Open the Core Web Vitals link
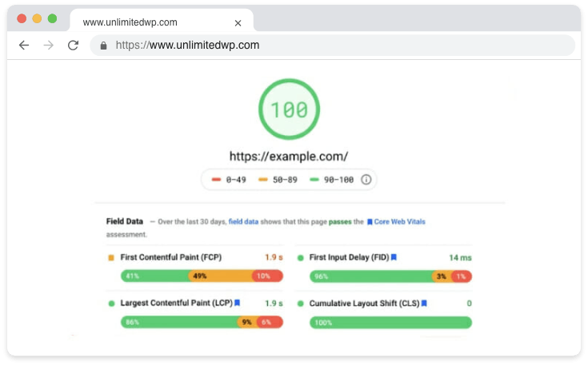This screenshot has width=588, height=366. point(400,221)
